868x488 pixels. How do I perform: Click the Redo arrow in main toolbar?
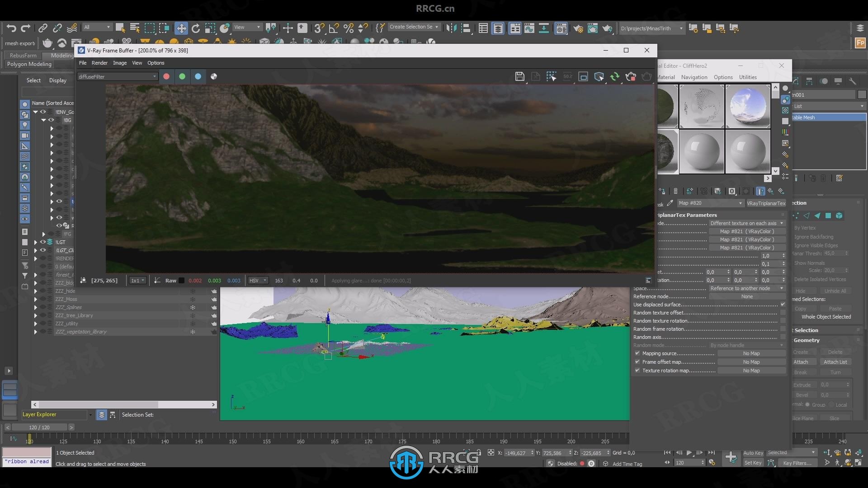26,28
